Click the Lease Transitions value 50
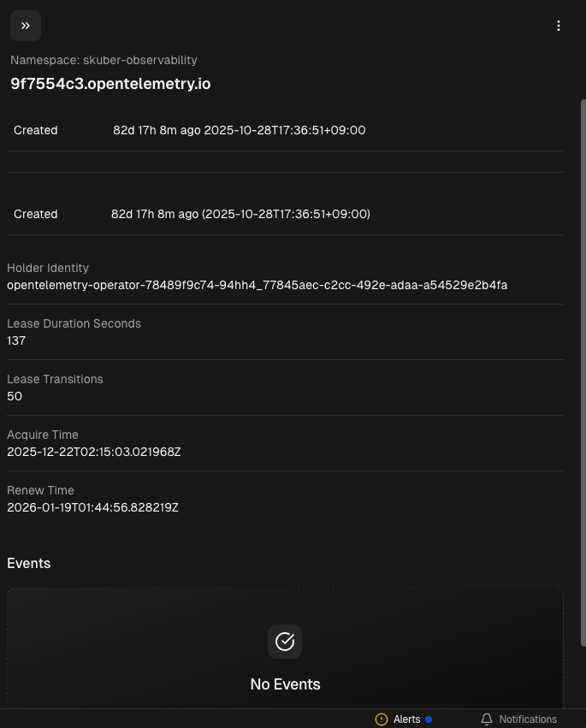 (15, 396)
